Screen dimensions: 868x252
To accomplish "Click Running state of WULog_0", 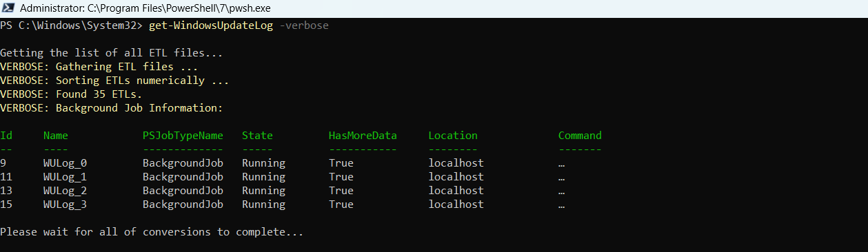I will click(263, 163).
